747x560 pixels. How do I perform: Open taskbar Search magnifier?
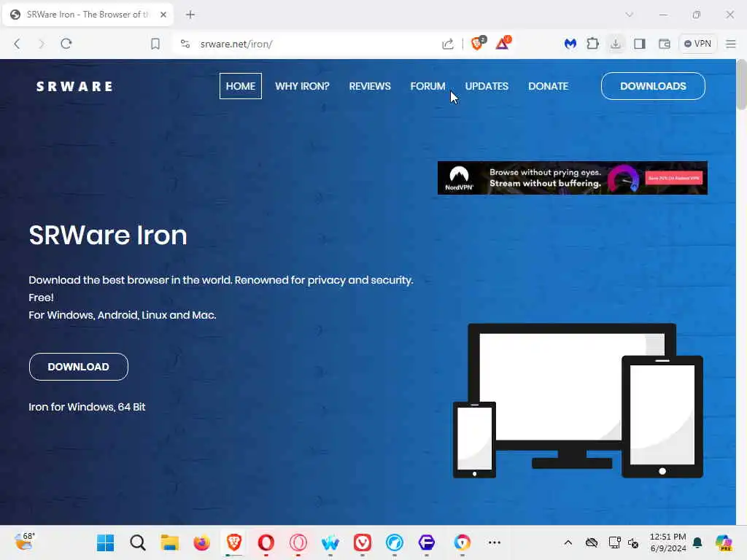click(x=138, y=542)
